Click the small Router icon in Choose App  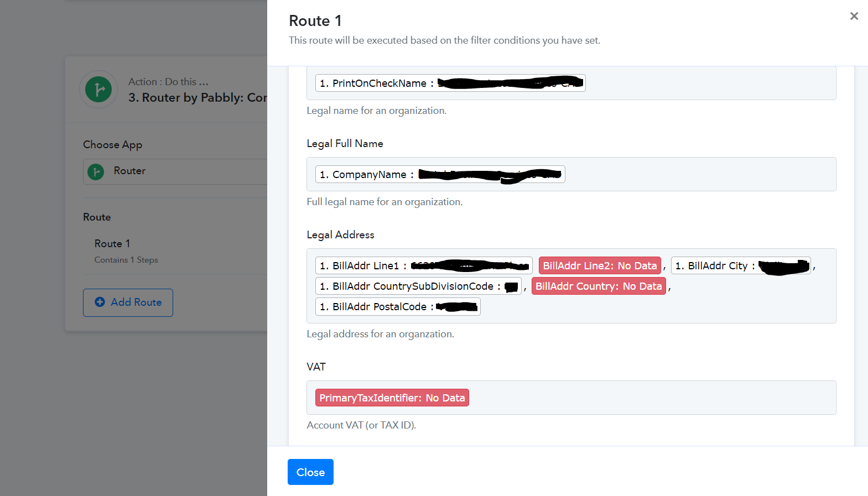[x=96, y=171]
